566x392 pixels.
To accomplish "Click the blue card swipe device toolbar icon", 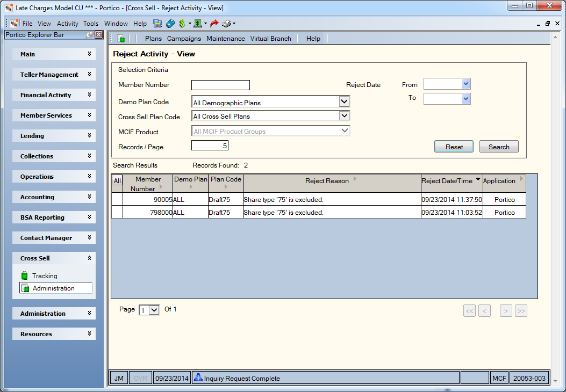I will [x=170, y=24].
